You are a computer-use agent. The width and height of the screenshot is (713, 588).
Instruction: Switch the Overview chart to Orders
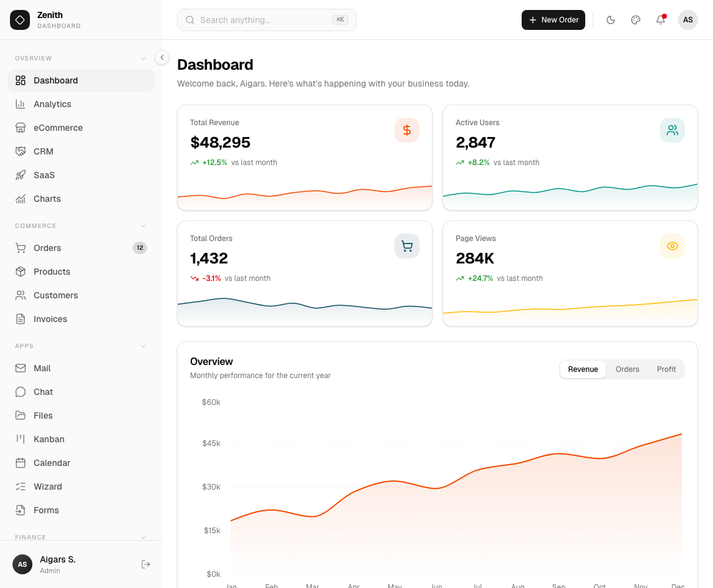(627, 369)
